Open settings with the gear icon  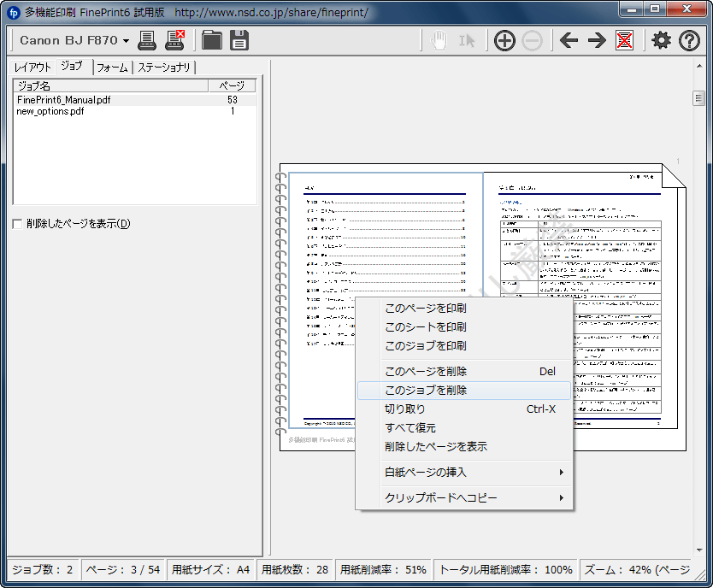tap(661, 40)
